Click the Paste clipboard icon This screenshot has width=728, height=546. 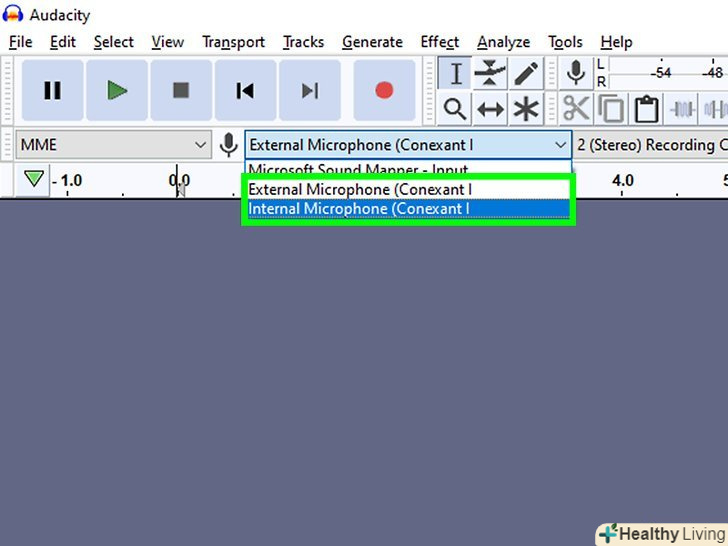(646, 109)
